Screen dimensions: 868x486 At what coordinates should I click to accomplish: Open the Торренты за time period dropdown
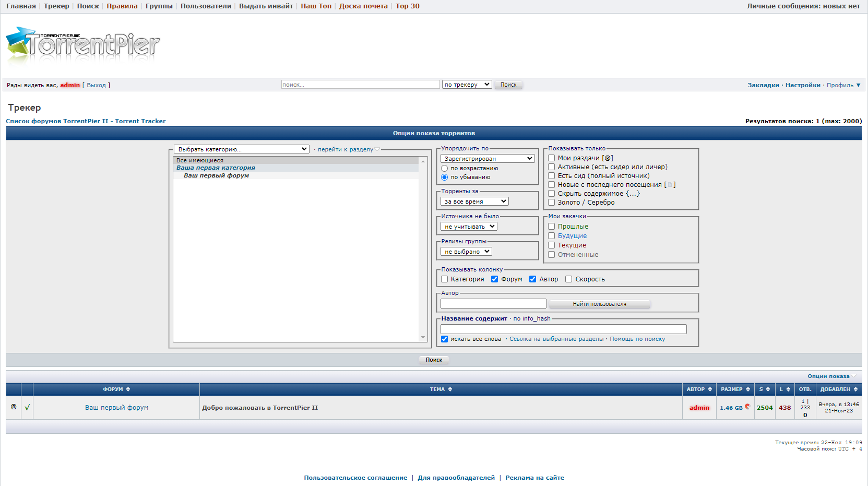point(474,201)
